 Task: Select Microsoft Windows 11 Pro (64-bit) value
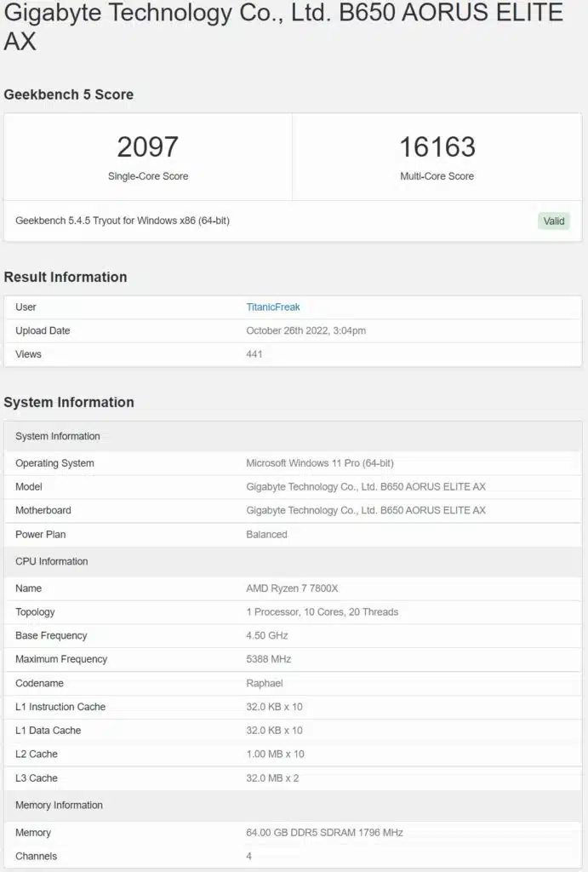320,463
